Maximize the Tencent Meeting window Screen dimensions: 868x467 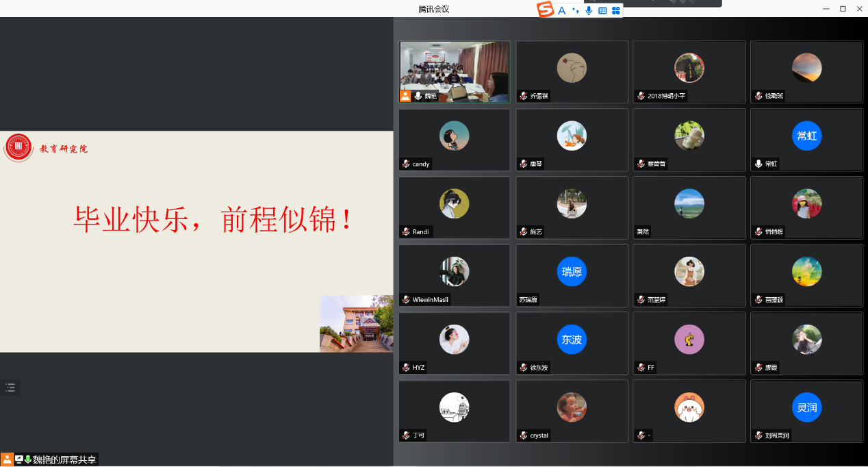click(843, 9)
